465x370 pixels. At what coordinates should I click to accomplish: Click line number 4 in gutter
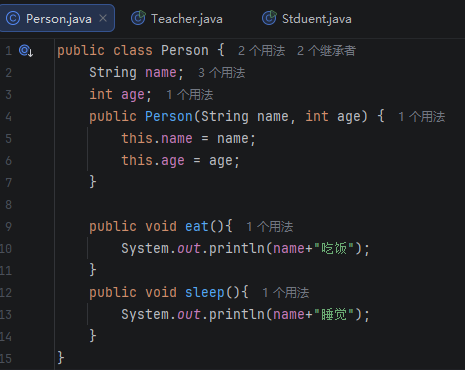pyautogui.click(x=9, y=117)
